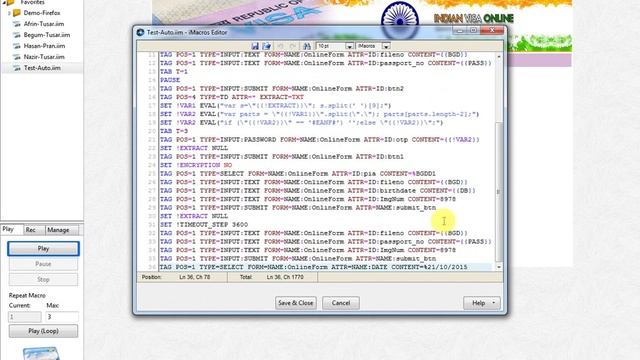Image resolution: width=640 pixels, height=360 pixels.
Task: Click the editor scrollbar down arrow
Action: [x=499, y=267]
